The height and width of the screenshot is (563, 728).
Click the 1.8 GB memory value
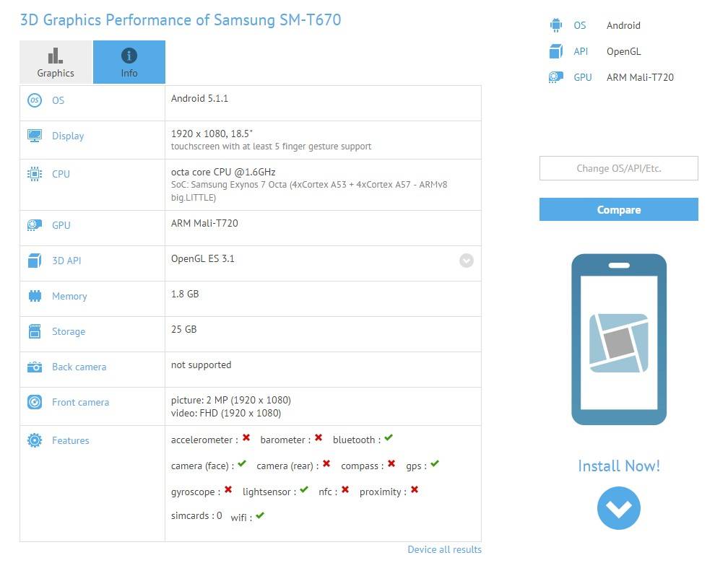click(x=185, y=294)
